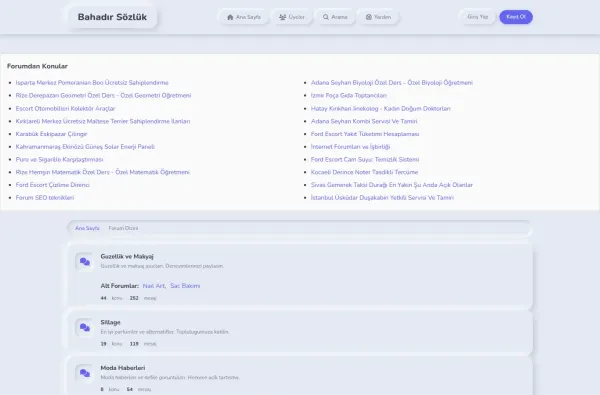This screenshot has height=395, width=600.
Task: Click the Moda Haberleri forum chat icon
Action: [x=85, y=373]
